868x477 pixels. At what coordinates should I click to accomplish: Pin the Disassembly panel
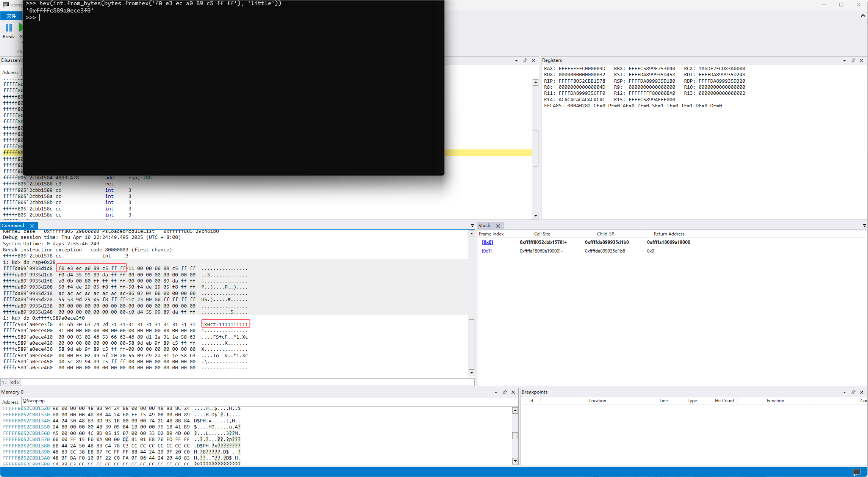(525, 60)
